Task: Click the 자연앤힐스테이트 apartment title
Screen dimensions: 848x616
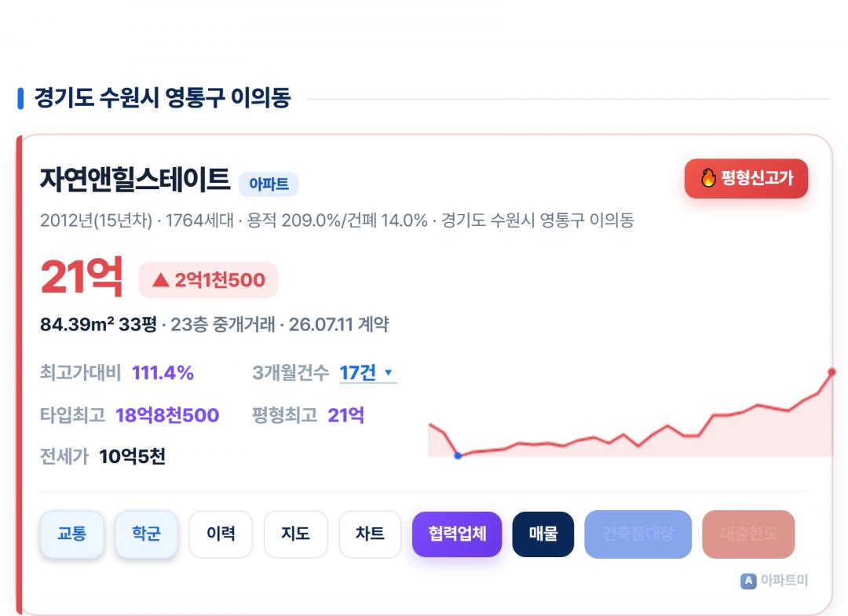Action: [135, 180]
